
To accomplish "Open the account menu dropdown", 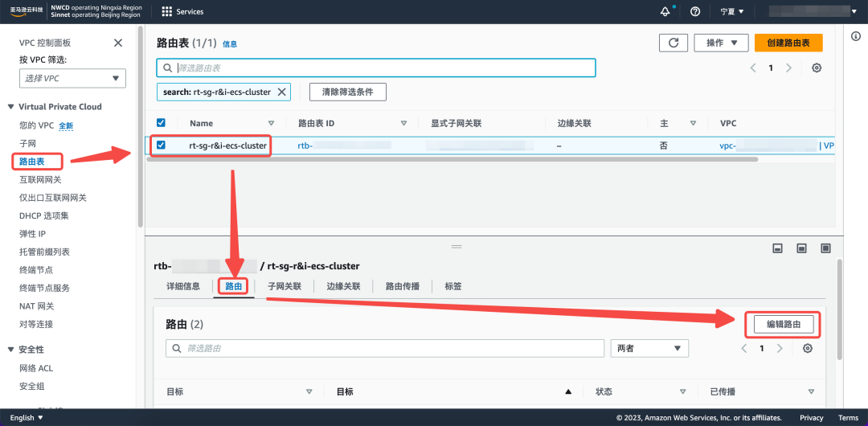I will [813, 11].
